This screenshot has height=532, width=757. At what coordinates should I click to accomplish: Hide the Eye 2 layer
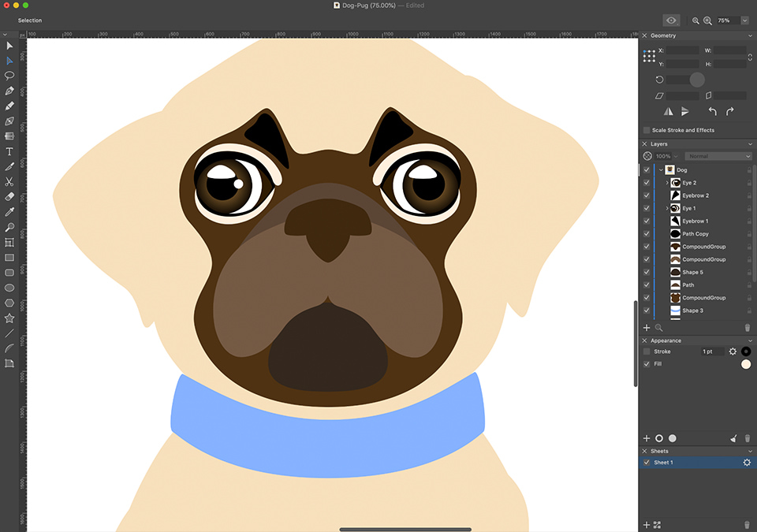click(647, 183)
